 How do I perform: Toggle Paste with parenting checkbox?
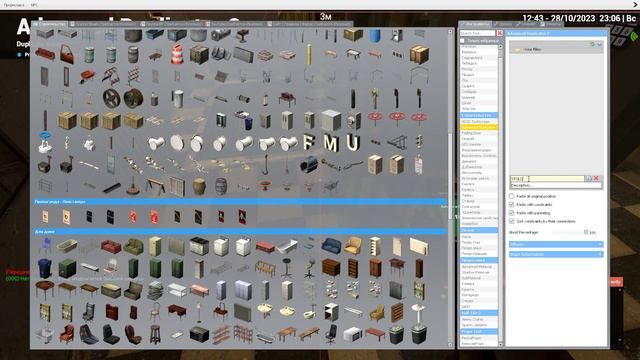tap(511, 213)
